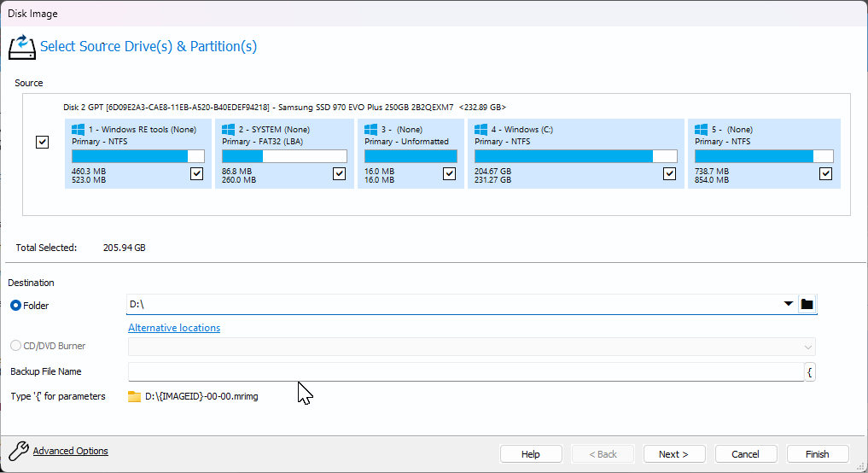Click the partition 5 usage bar
868x473 pixels.
tap(764, 156)
